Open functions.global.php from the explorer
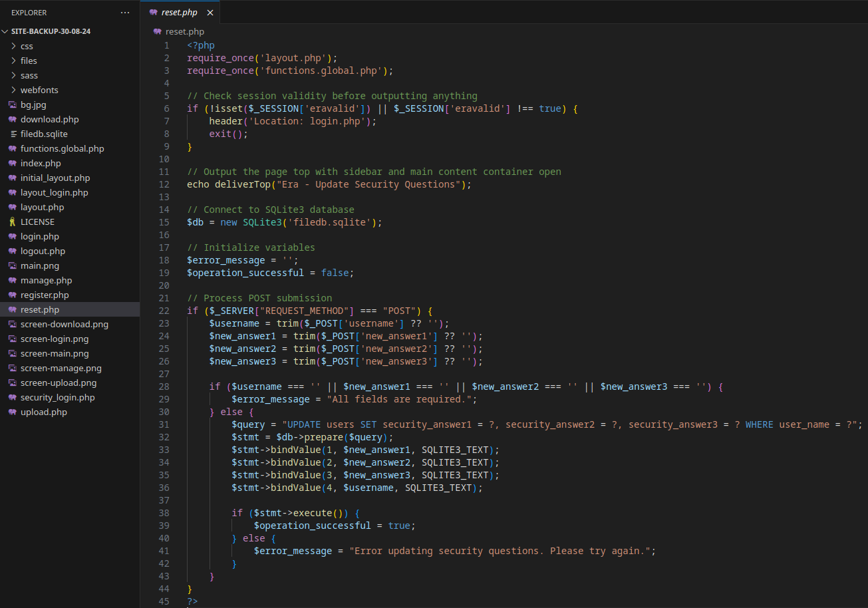The height and width of the screenshot is (608, 868). (62, 149)
